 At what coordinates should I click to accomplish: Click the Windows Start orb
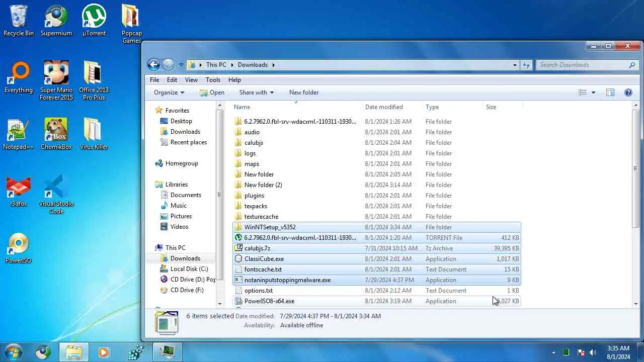(x=14, y=352)
